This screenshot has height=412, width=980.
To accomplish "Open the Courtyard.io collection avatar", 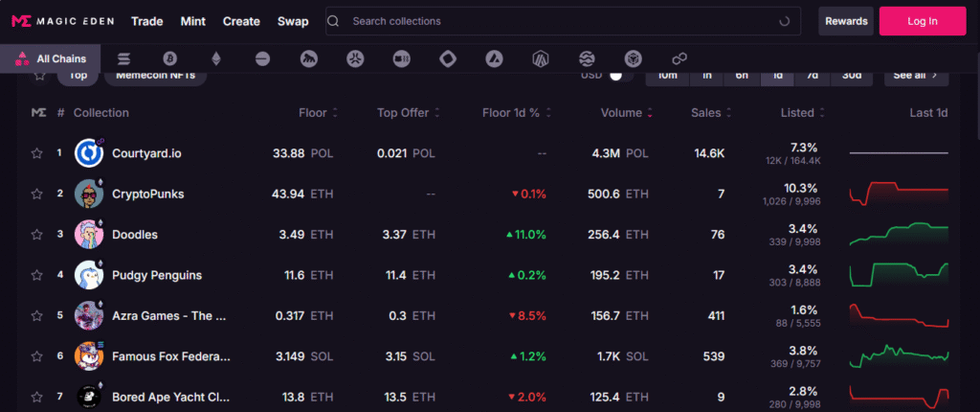I will pyautogui.click(x=89, y=153).
